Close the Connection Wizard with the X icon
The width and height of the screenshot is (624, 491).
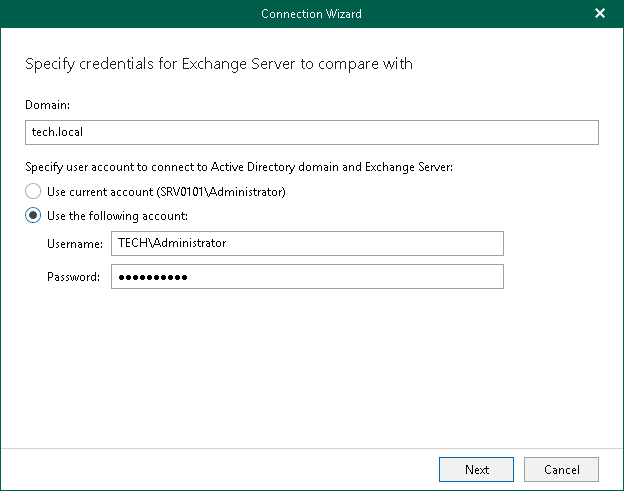pos(600,14)
